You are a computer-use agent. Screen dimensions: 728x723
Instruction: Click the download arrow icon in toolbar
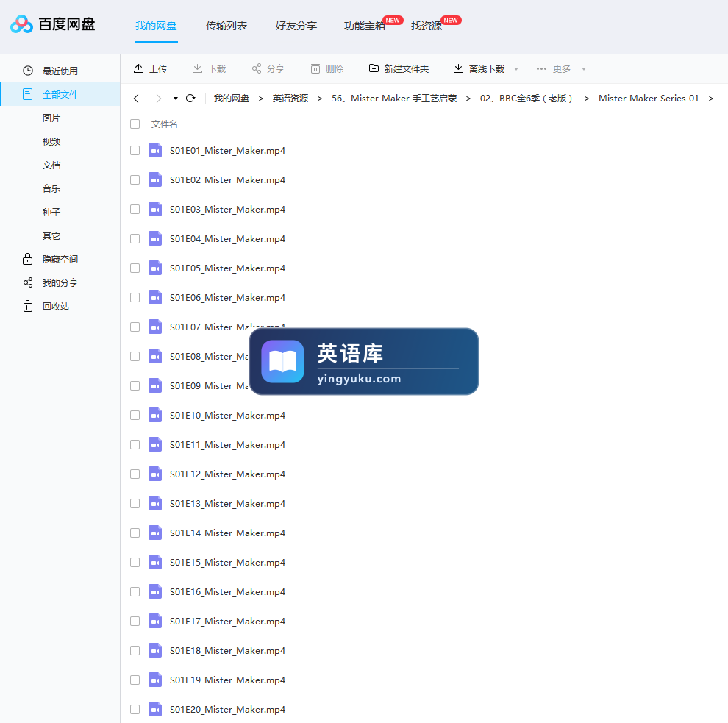pyautogui.click(x=197, y=68)
